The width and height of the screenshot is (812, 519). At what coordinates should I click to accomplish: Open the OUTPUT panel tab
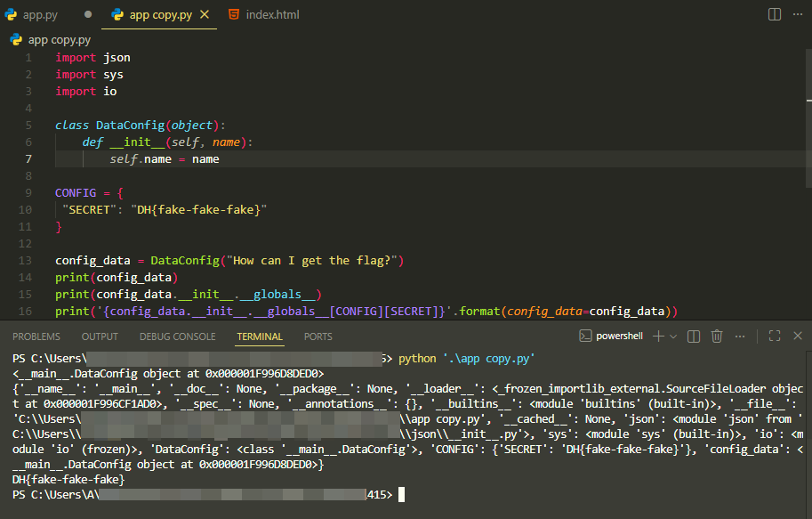click(x=100, y=337)
